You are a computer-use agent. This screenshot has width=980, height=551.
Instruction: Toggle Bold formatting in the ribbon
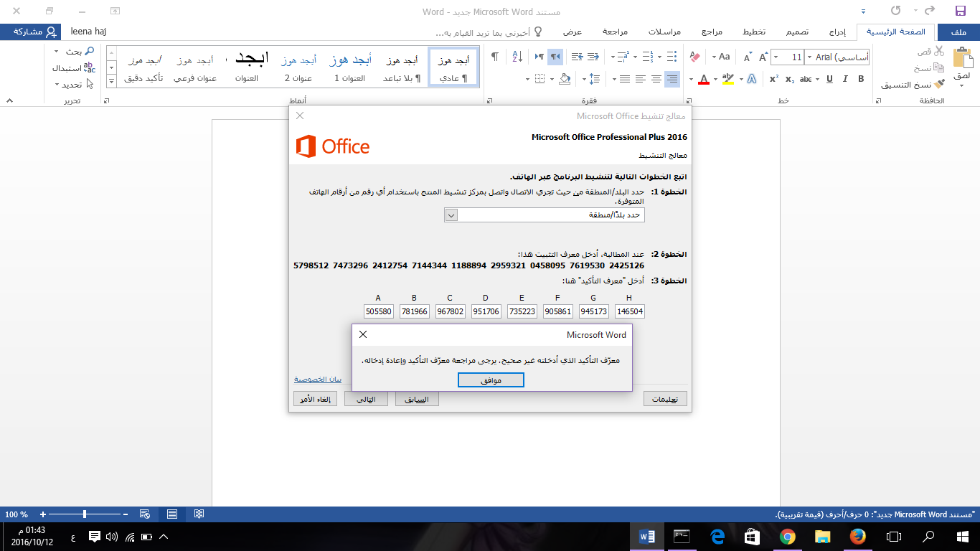(x=861, y=79)
